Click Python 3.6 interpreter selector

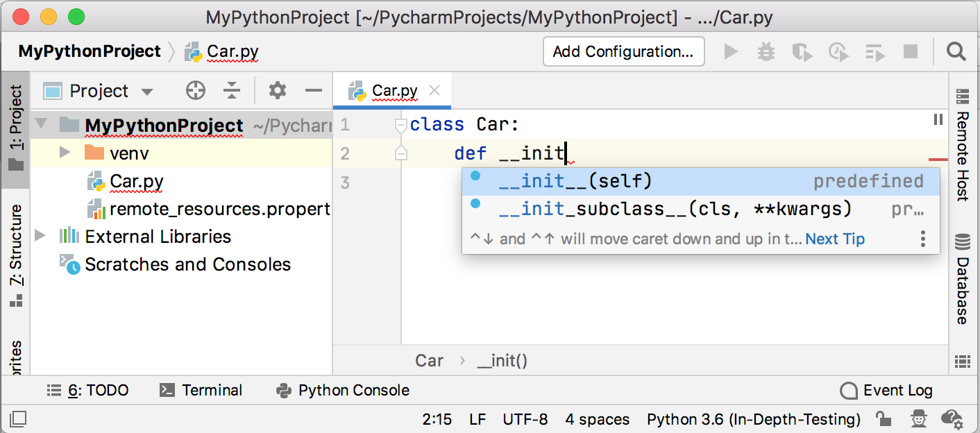(754, 419)
